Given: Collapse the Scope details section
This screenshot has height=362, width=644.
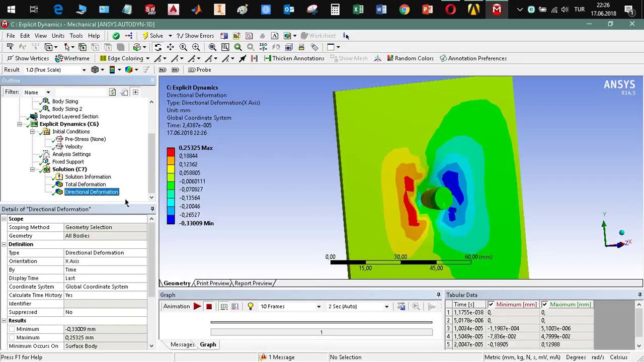Looking at the screenshot, I should pyautogui.click(x=4, y=219).
